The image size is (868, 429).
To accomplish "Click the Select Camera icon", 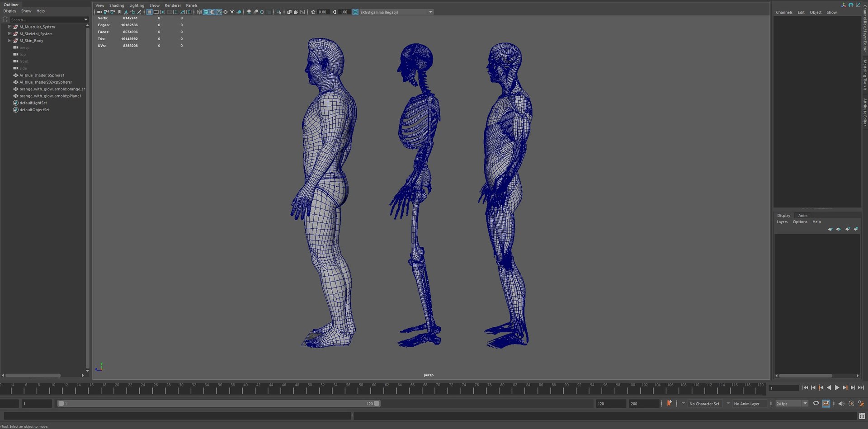I will [99, 12].
